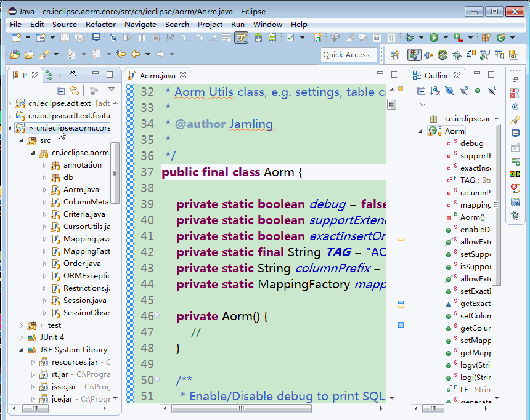Select the Aorm.java editor tab
The height and width of the screenshot is (420, 530).
pos(158,75)
